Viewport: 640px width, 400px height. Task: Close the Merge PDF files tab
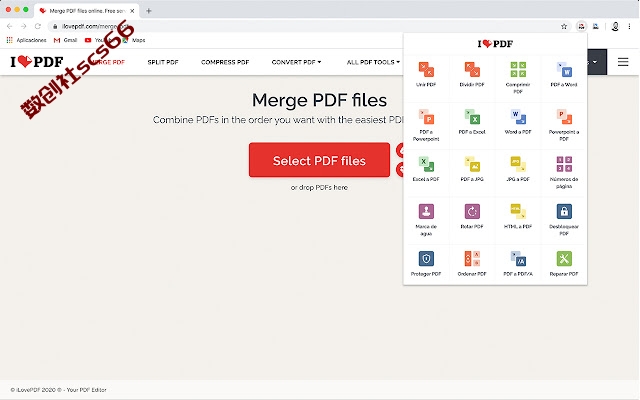tap(132, 11)
